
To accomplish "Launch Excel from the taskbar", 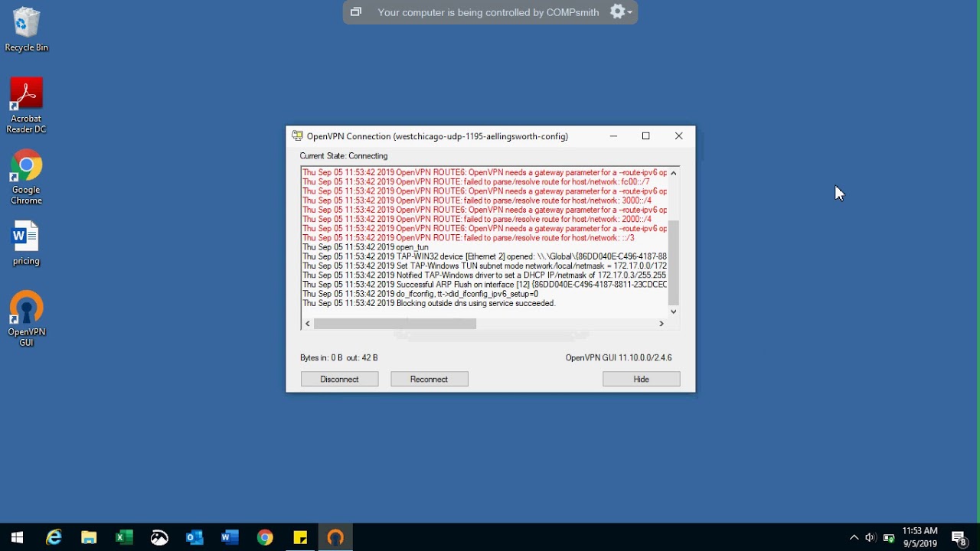I will pyautogui.click(x=124, y=537).
